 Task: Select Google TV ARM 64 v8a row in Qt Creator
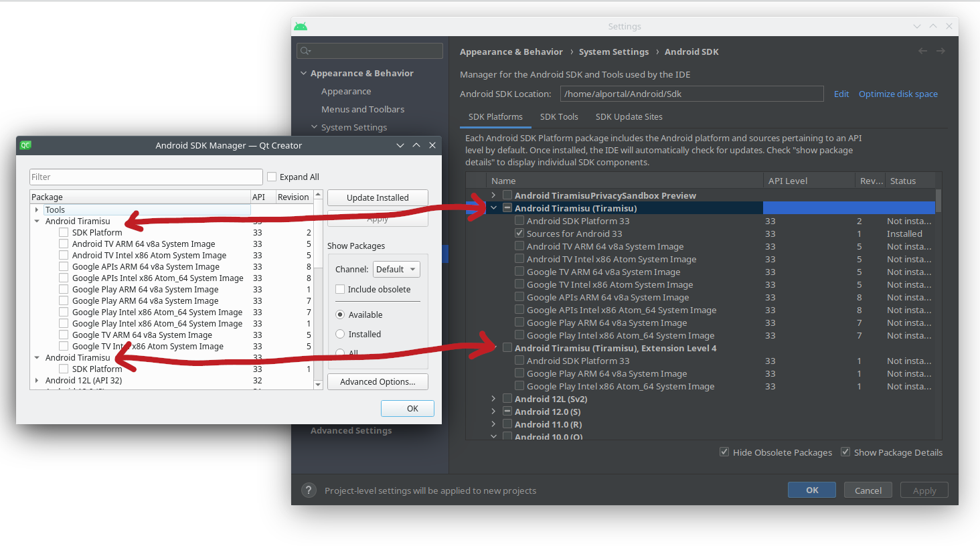(x=172, y=335)
